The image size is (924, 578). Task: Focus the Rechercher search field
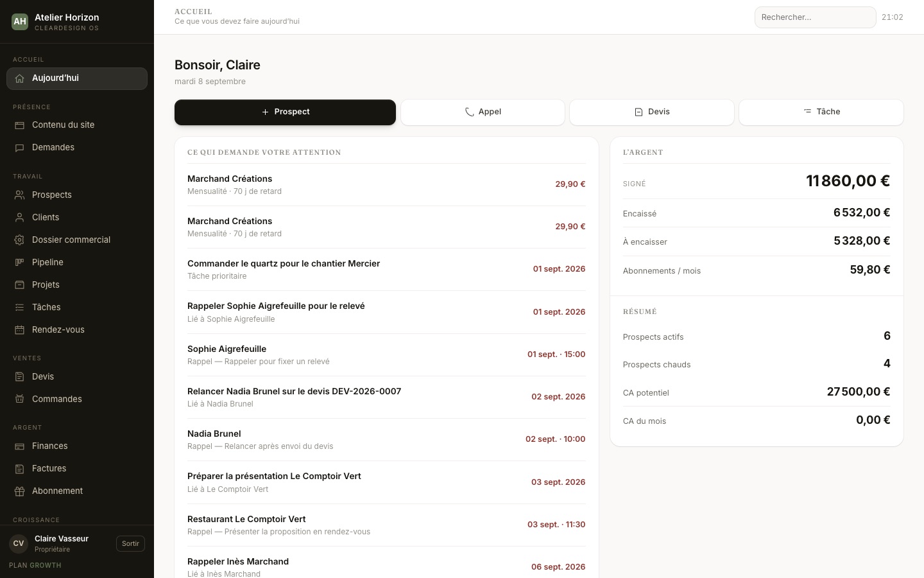815,17
